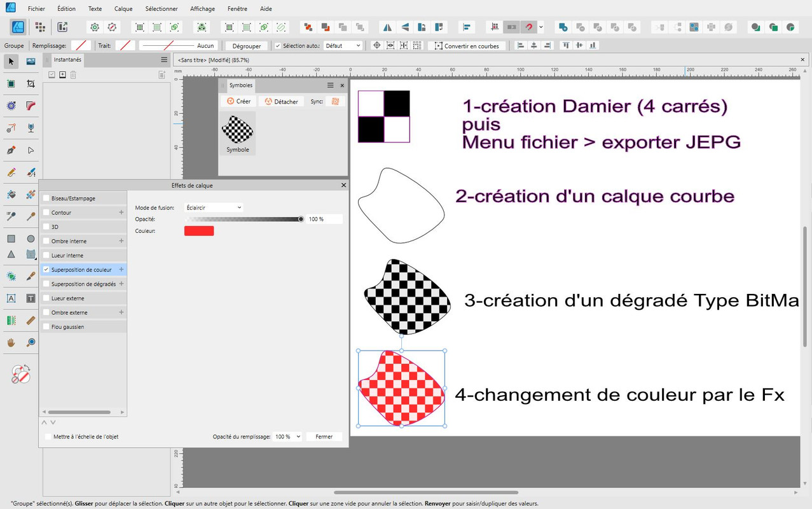The width and height of the screenshot is (812, 509).
Task: Open the Édition menu
Action: click(x=66, y=9)
